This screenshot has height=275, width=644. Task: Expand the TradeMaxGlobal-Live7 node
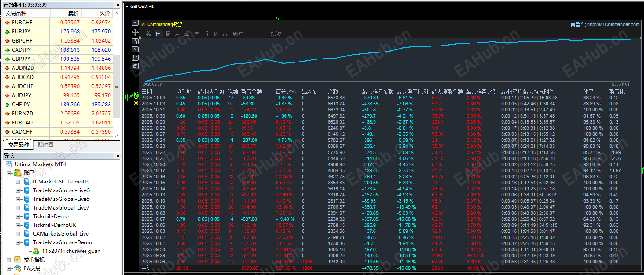pos(18,208)
